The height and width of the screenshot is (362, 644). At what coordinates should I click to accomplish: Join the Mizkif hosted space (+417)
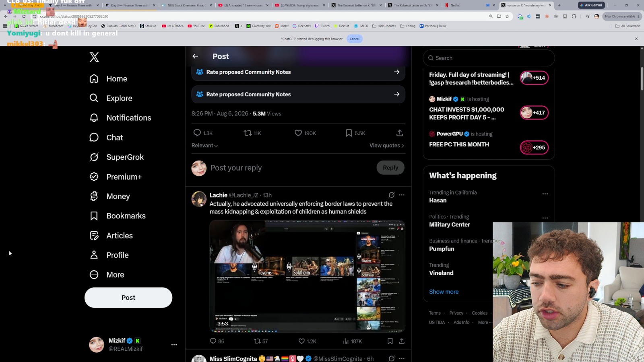[534, 113]
